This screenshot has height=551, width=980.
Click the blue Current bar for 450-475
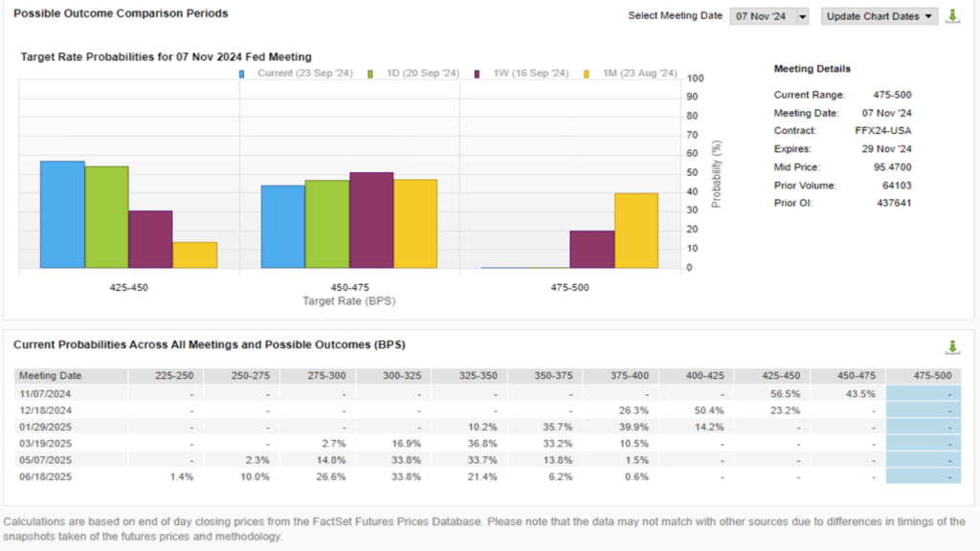[283, 227]
